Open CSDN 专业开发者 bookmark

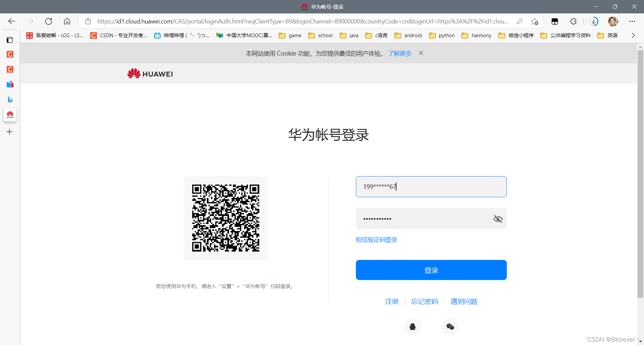(x=119, y=36)
